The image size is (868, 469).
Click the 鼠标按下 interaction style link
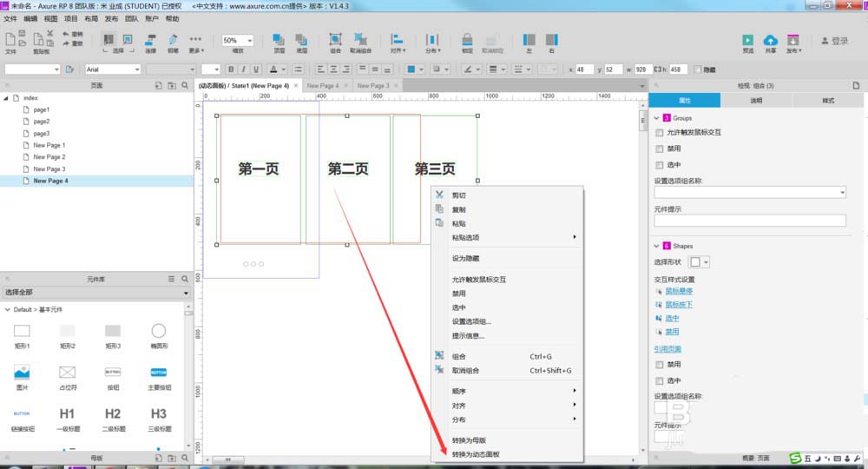pyautogui.click(x=679, y=305)
